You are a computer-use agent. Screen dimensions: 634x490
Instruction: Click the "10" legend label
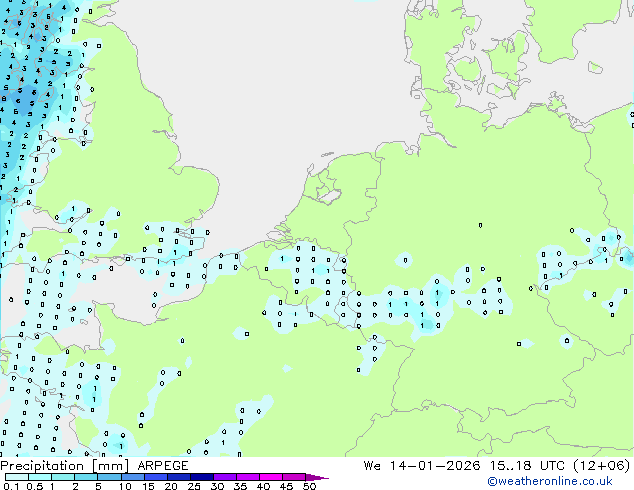[x=125, y=486]
